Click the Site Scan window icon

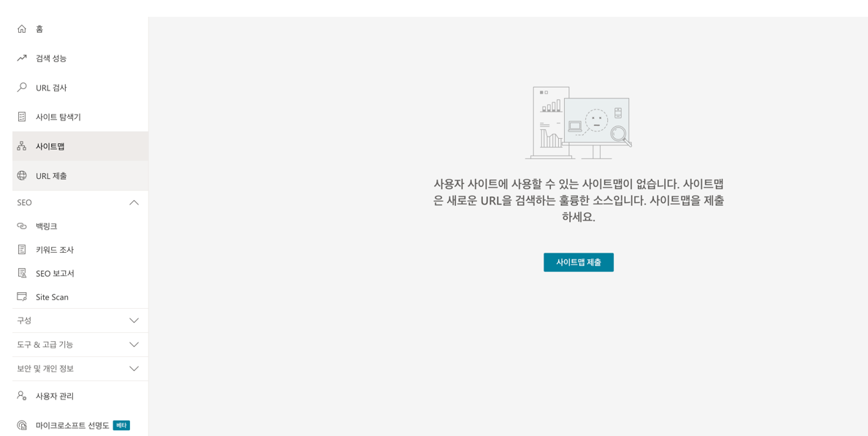tap(22, 297)
